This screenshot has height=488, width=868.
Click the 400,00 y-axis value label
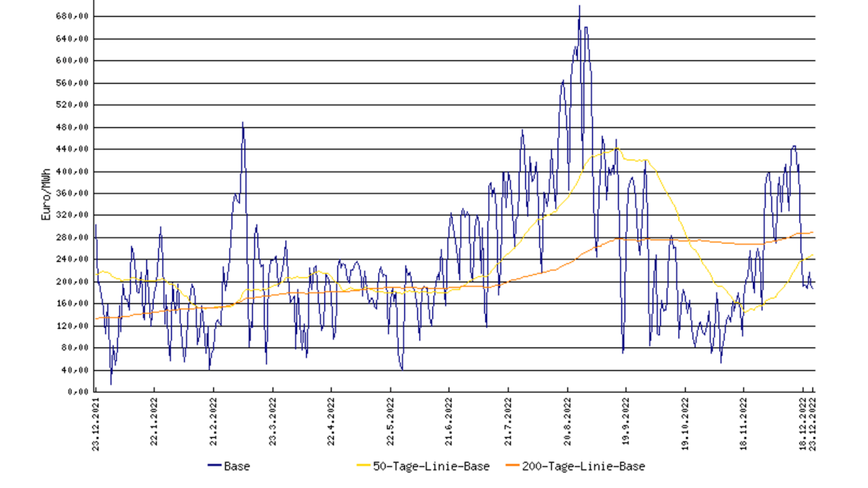[72, 172]
